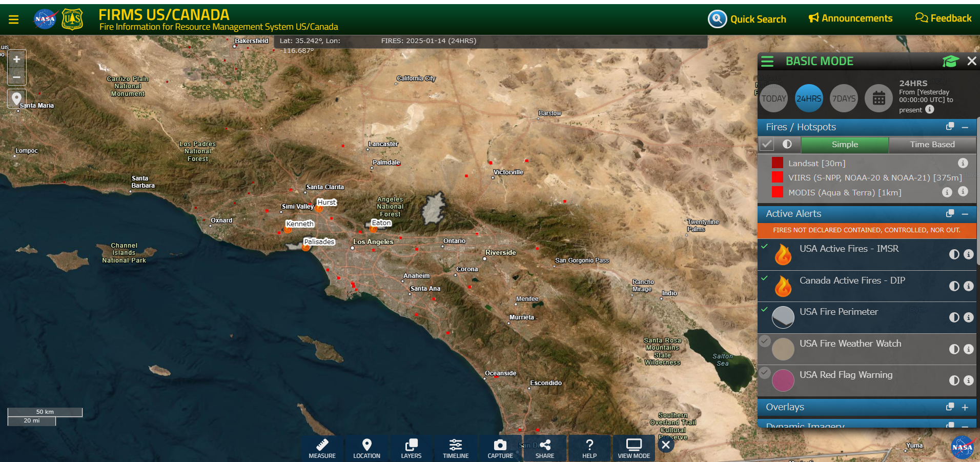The image size is (980, 462).
Task: Select the 7DAYS time range
Action: [844, 98]
